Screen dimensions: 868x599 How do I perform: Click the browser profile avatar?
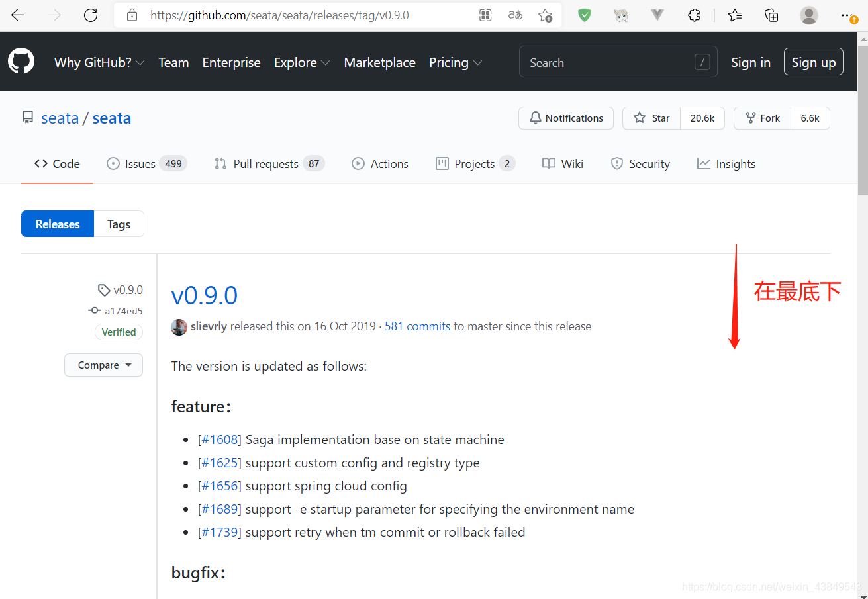click(x=808, y=15)
